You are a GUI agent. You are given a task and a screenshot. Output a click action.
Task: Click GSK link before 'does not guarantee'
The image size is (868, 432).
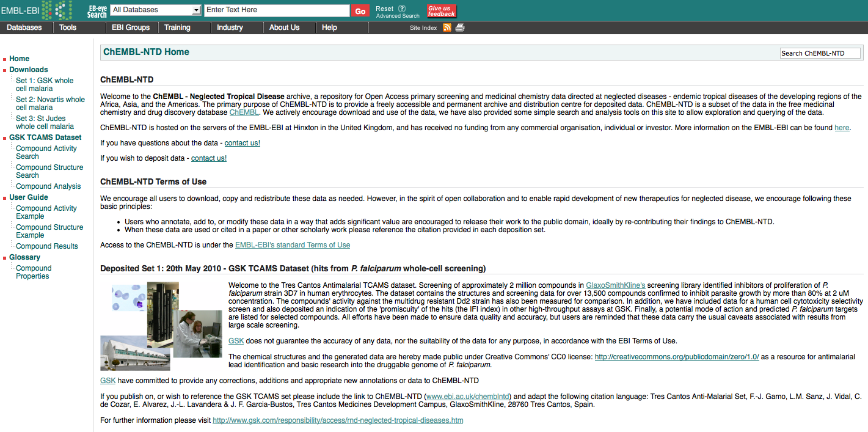tap(236, 341)
